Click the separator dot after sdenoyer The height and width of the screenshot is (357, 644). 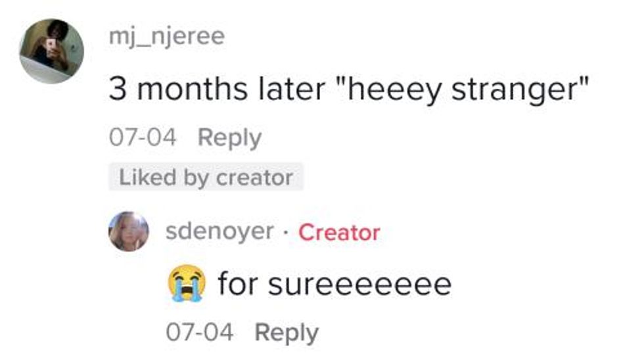286,232
